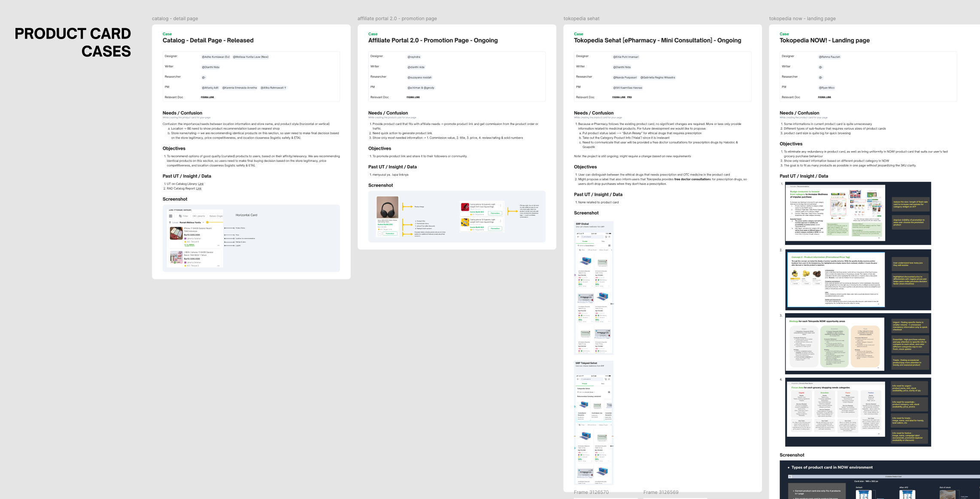
Task: Click the 'SRP Global' screenshot heading
Action: [582, 224]
